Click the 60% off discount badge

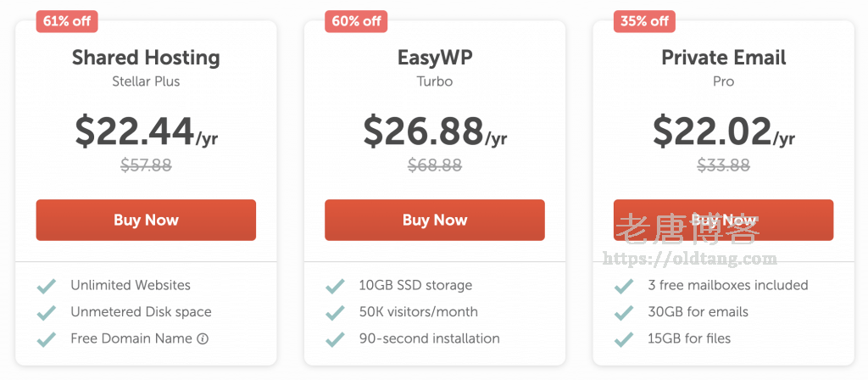(356, 21)
